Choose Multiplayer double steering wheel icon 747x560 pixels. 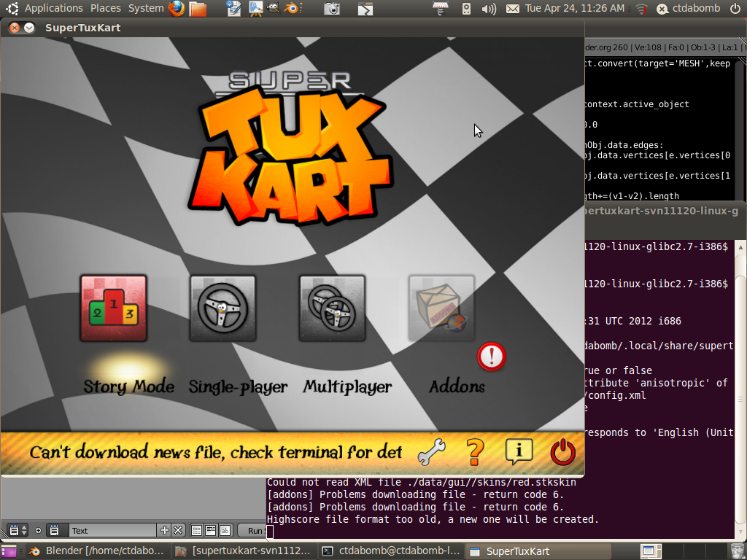pyautogui.click(x=332, y=308)
